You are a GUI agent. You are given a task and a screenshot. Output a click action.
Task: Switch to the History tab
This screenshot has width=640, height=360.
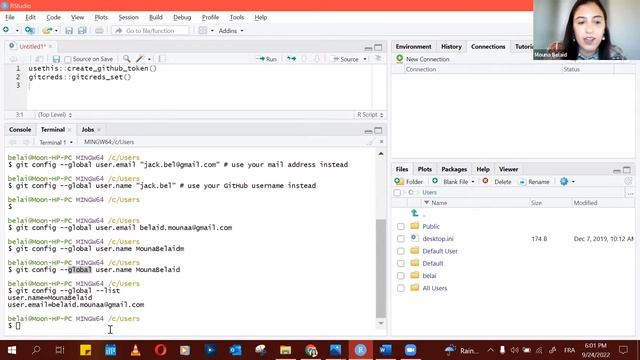point(451,47)
